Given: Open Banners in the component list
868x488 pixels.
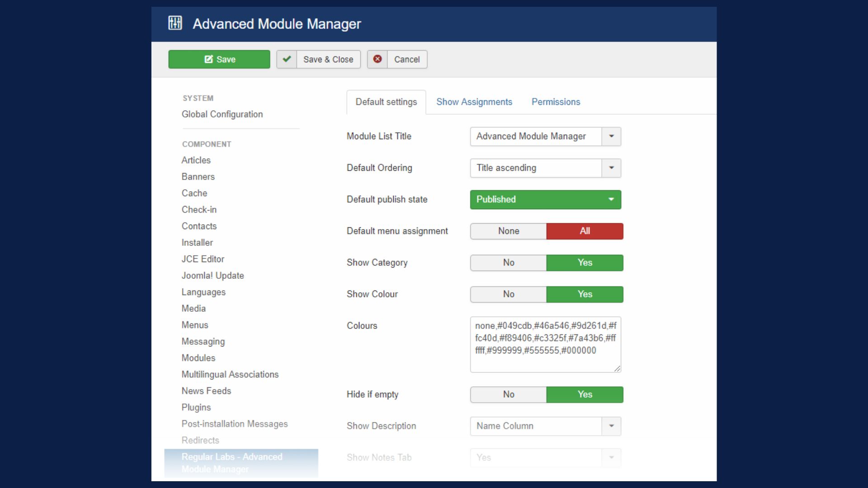Looking at the screenshot, I should tap(198, 177).
